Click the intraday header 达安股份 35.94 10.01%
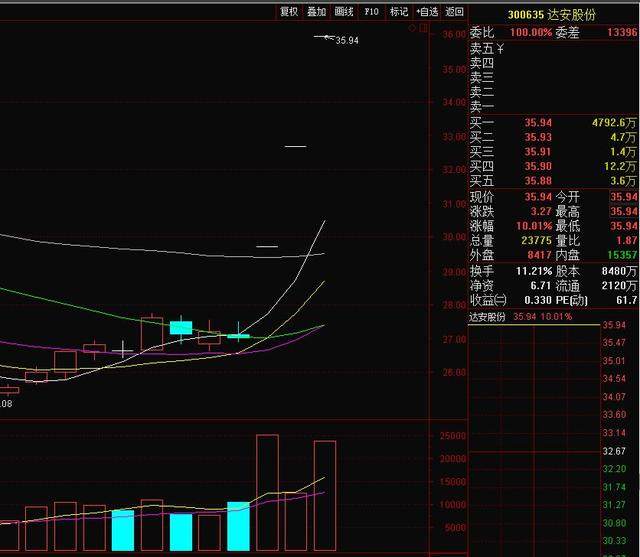The height and width of the screenshot is (557, 640). pyautogui.click(x=520, y=317)
